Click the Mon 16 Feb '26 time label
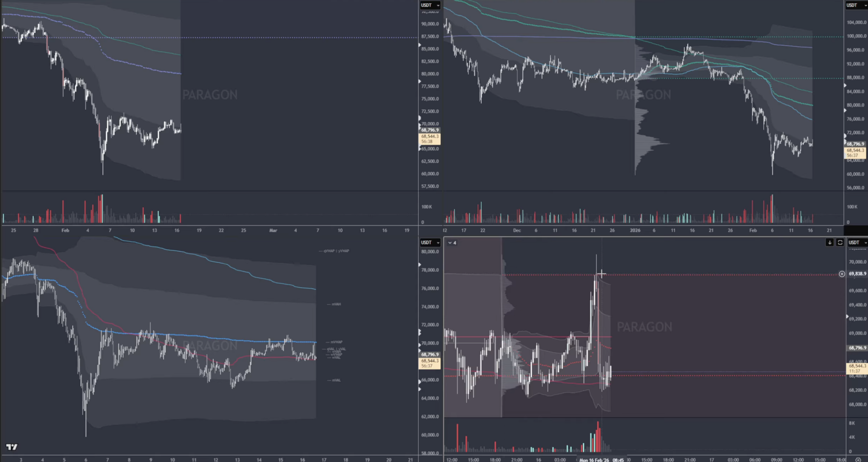This screenshot has height=462, width=868. click(x=594, y=460)
